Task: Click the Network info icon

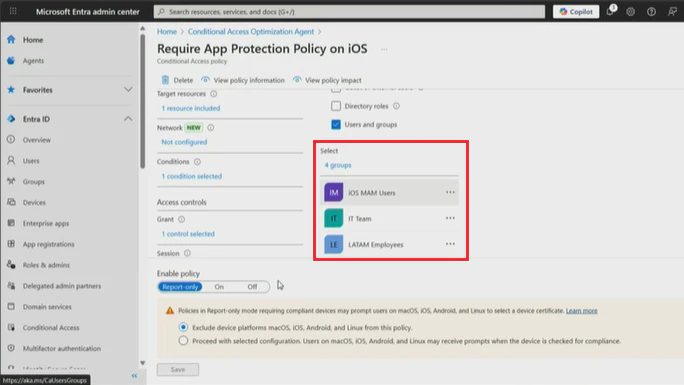Action: (210, 128)
